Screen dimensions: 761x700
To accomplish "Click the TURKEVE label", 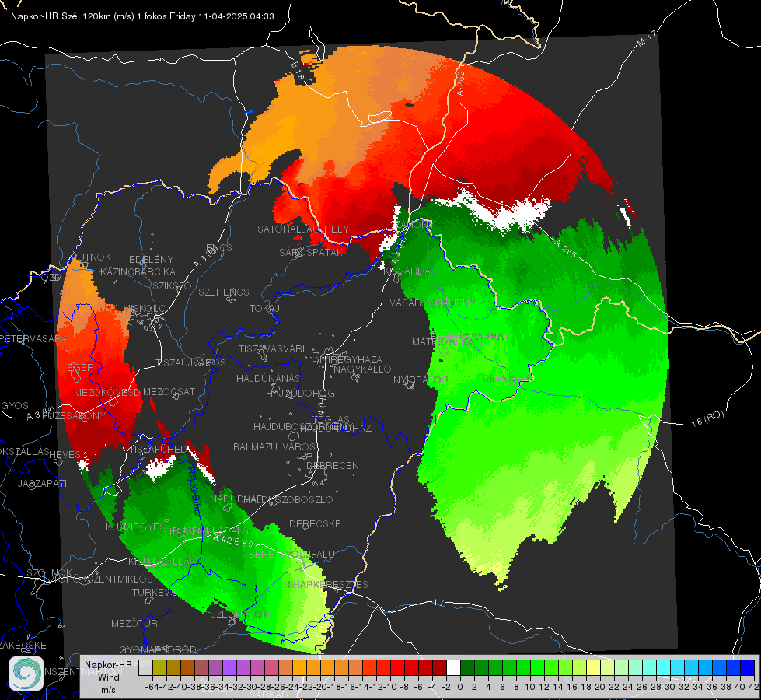I will pyautogui.click(x=152, y=592).
